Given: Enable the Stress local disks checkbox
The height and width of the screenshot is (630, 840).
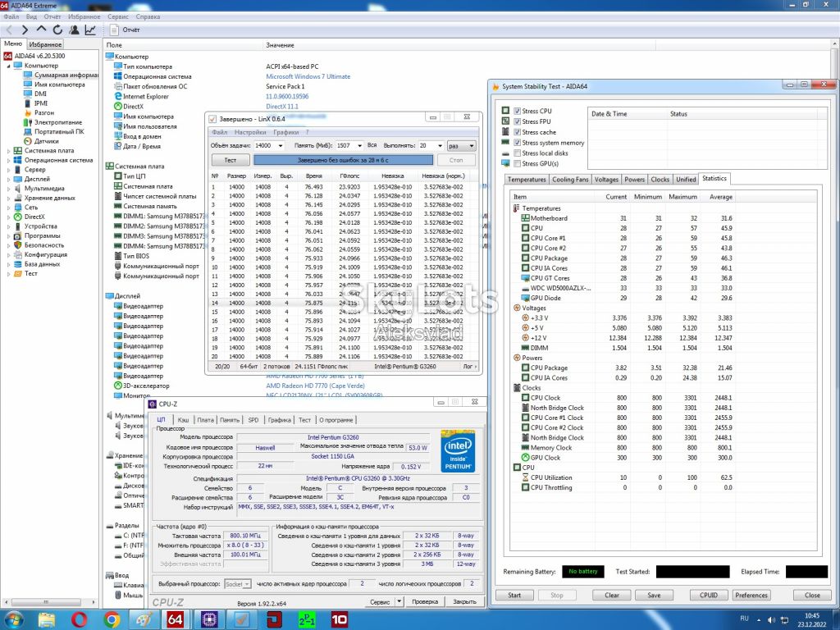Looking at the screenshot, I should [x=517, y=153].
